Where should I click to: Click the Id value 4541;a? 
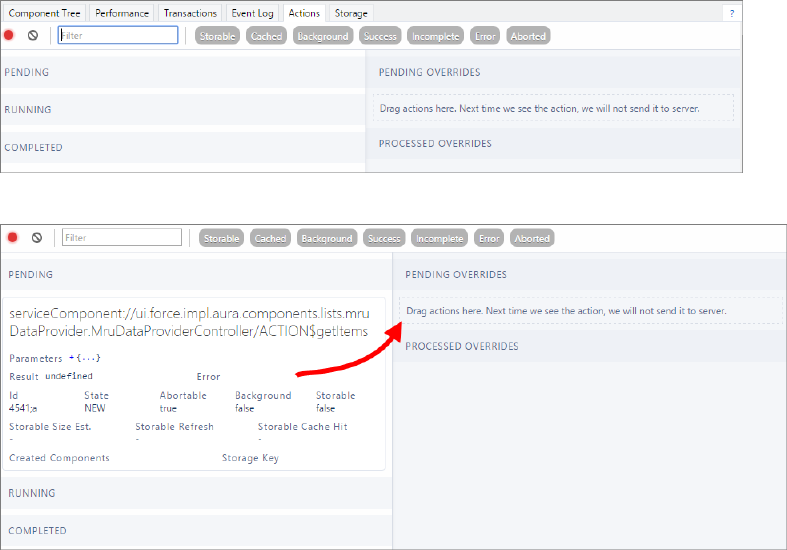23,408
